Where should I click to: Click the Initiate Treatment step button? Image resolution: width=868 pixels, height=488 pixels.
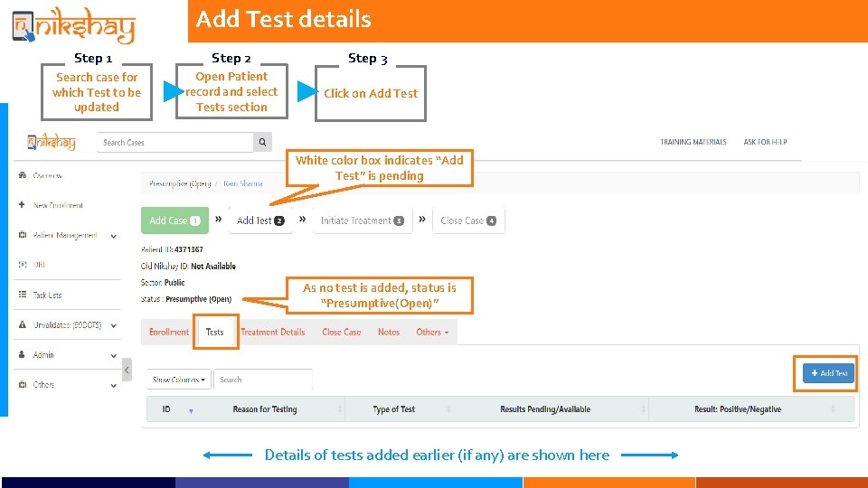point(362,221)
